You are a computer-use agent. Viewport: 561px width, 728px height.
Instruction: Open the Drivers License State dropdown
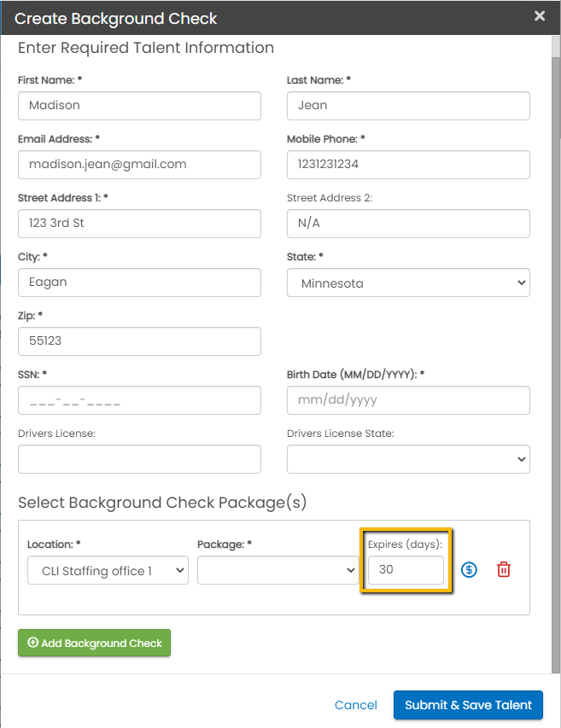[x=408, y=459]
